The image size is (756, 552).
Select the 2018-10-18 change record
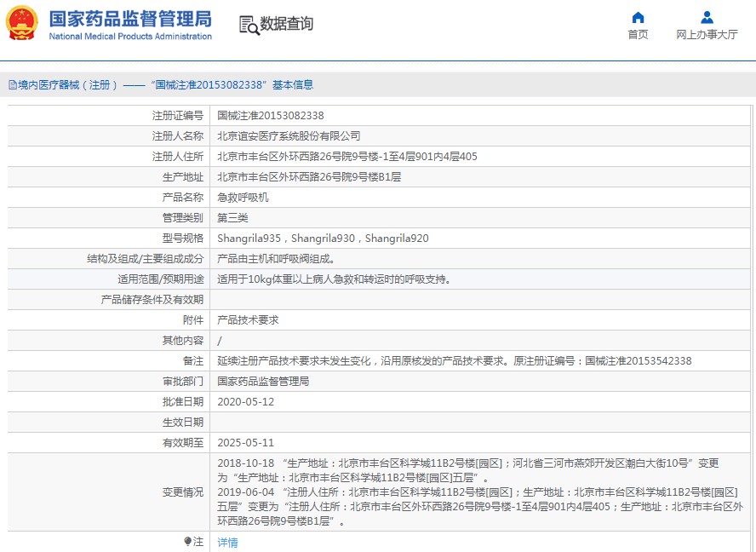(x=468, y=470)
